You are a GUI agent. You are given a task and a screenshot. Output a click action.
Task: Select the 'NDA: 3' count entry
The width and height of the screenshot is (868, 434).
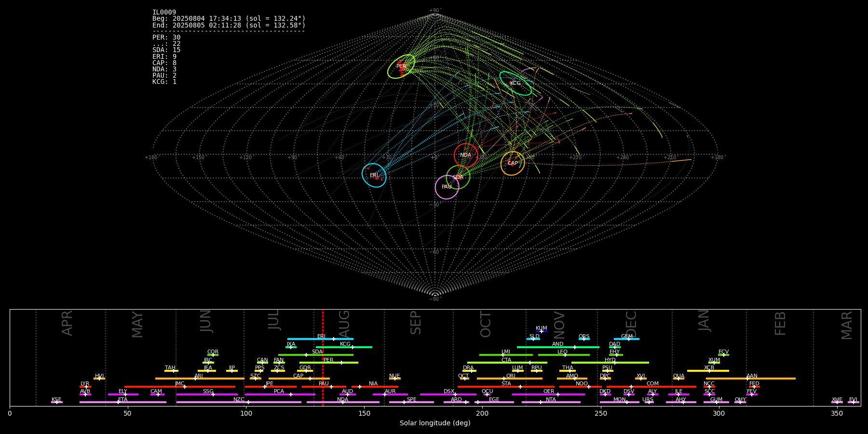click(164, 69)
